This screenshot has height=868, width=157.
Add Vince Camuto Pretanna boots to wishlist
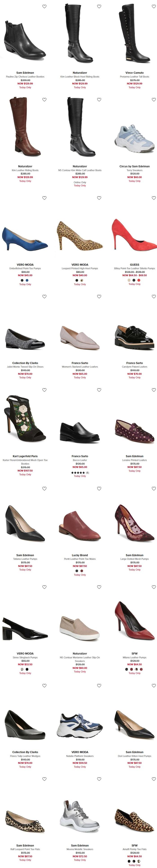click(154, 6)
